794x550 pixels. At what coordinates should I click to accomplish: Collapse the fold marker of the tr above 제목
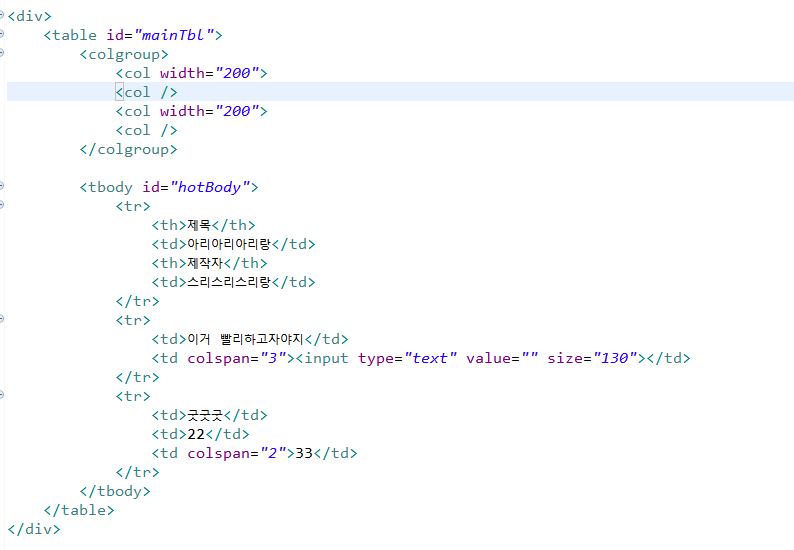tap(2, 205)
